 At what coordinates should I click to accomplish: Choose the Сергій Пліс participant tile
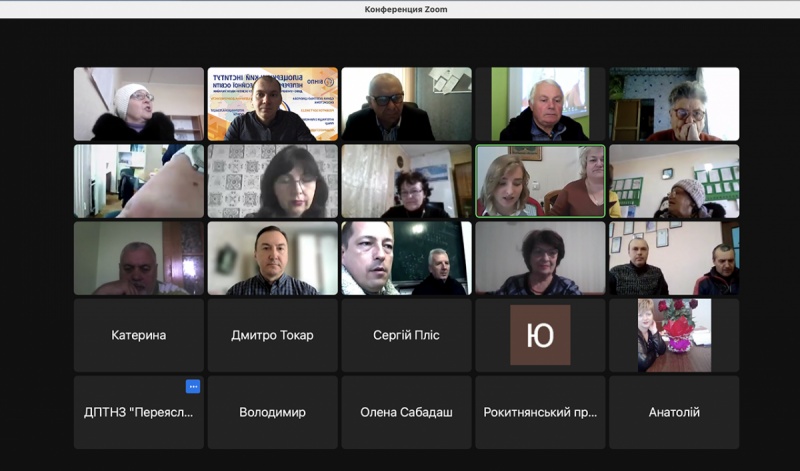pos(406,335)
